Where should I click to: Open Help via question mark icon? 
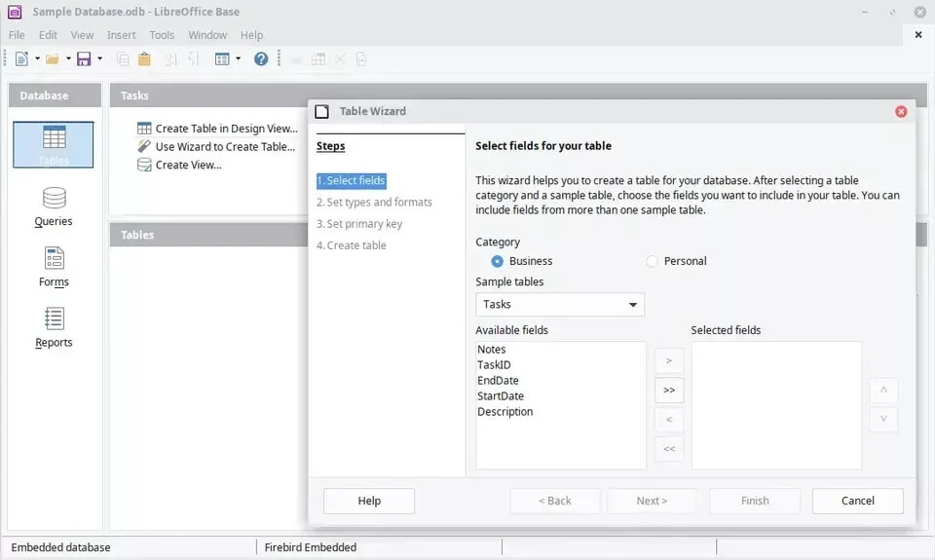[261, 59]
